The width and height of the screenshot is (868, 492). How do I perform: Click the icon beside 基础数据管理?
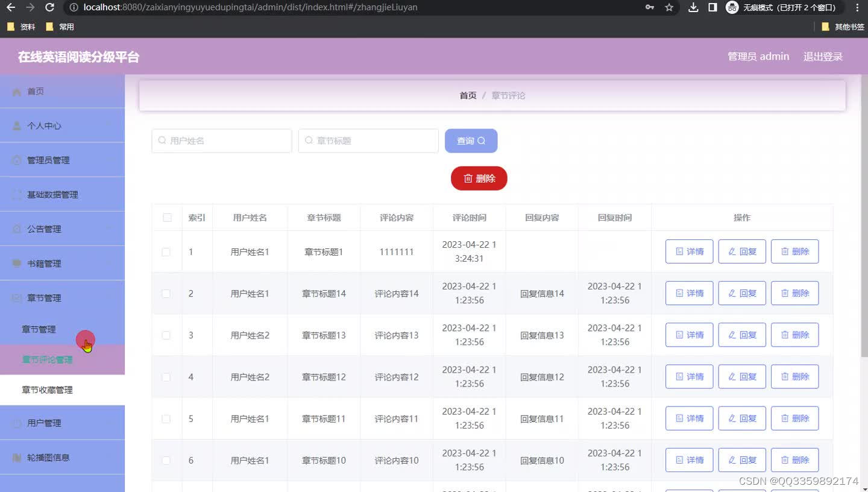[x=17, y=195]
